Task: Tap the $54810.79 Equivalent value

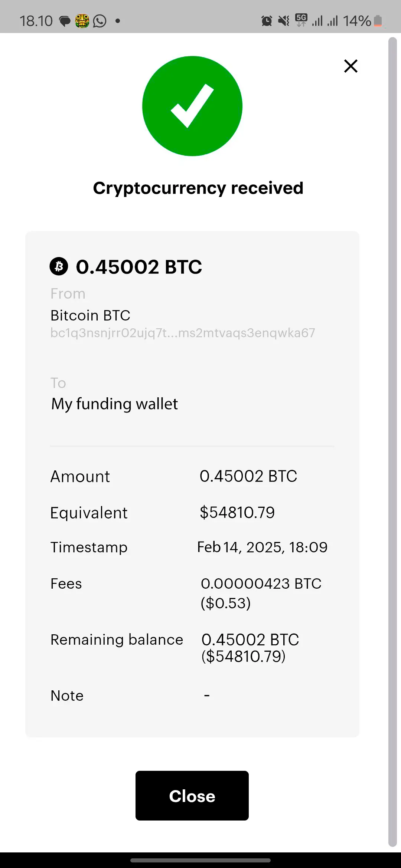Action: (x=237, y=512)
